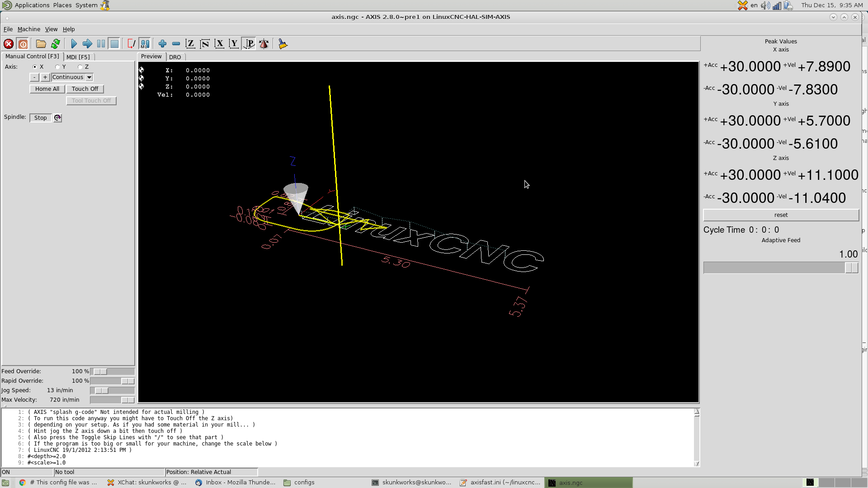Click G-code pane vertical scrollbar
This screenshot has width=868, height=488.
pyautogui.click(x=697, y=437)
